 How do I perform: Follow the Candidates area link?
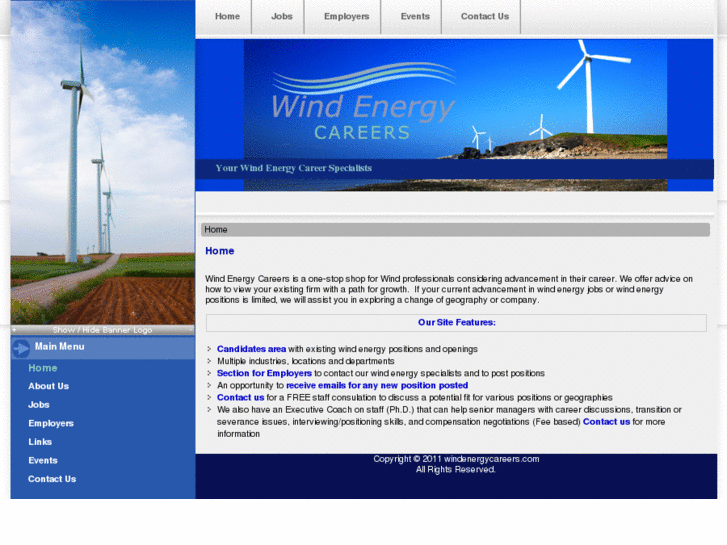coord(251,349)
